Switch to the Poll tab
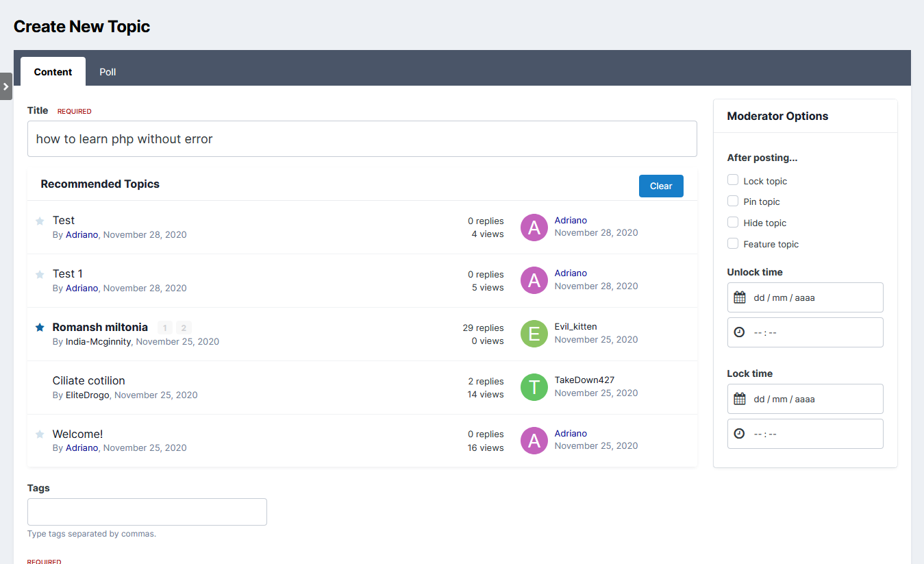This screenshot has width=924, height=564. pyautogui.click(x=107, y=71)
